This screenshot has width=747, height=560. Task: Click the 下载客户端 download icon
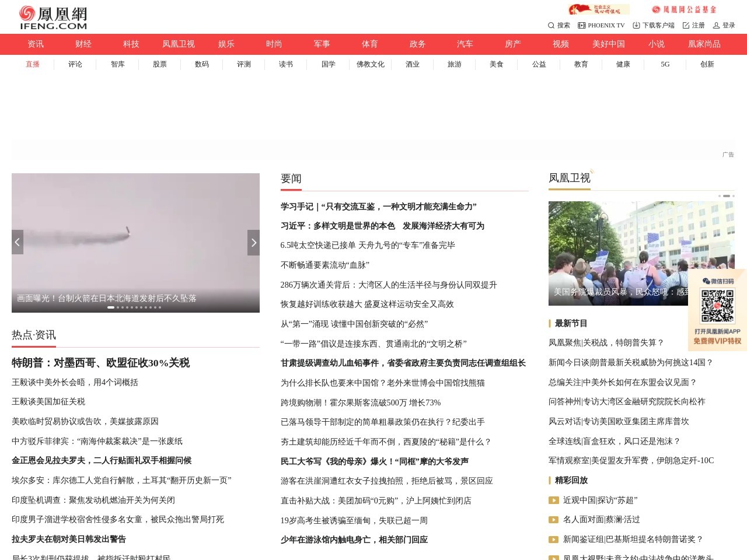click(x=636, y=25)
